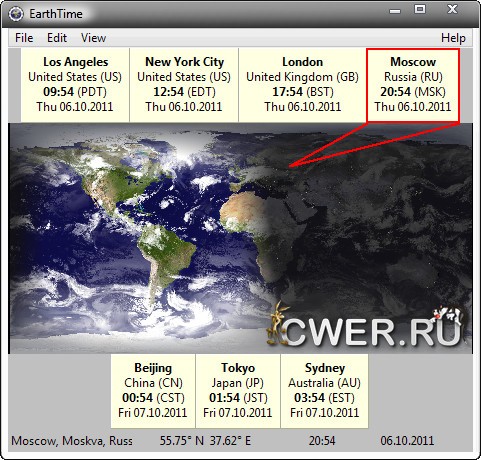This screenshot has width=481, height=460.
Task: Click '01:54 (JST)' time text
Action: (x=238, y=398)
